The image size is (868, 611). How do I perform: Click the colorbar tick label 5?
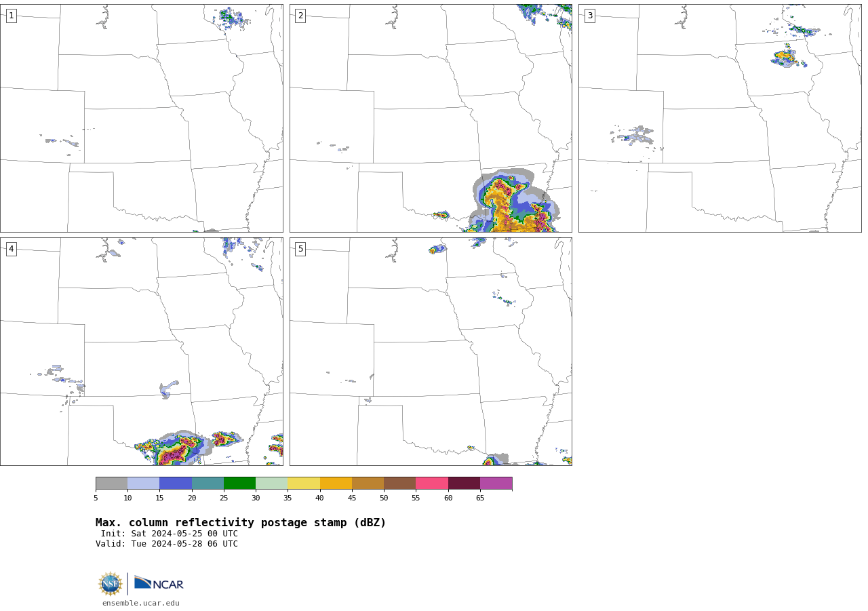coord(96,498)
